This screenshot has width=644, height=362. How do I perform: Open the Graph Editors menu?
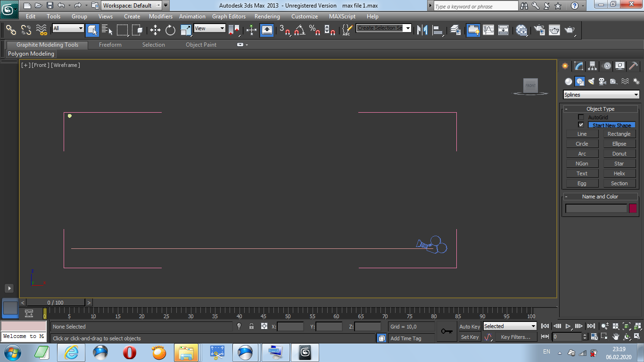click(x=229, y=16)
